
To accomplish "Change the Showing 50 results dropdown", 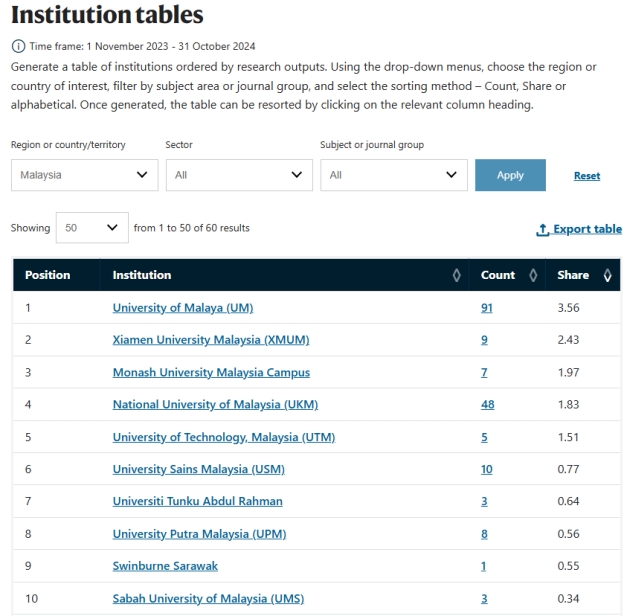I will pyautogui.click(x=92, y=228).
